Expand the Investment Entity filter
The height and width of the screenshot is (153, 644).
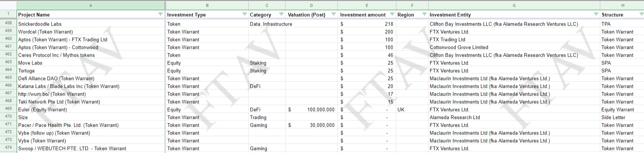[x=596, y=14]
